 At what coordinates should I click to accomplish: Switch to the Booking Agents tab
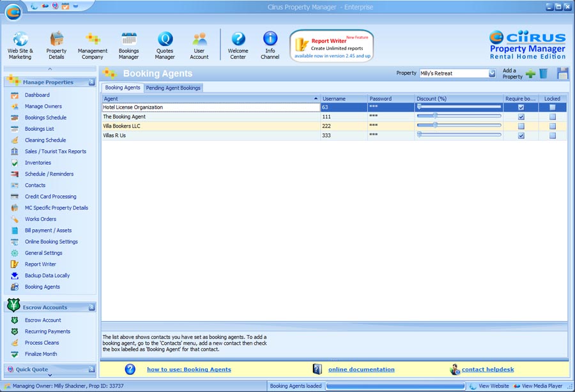tap(123, 88)
